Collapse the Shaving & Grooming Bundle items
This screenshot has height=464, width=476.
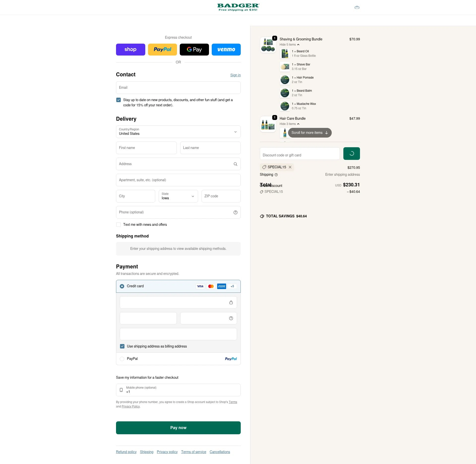(x=290, y=45)
